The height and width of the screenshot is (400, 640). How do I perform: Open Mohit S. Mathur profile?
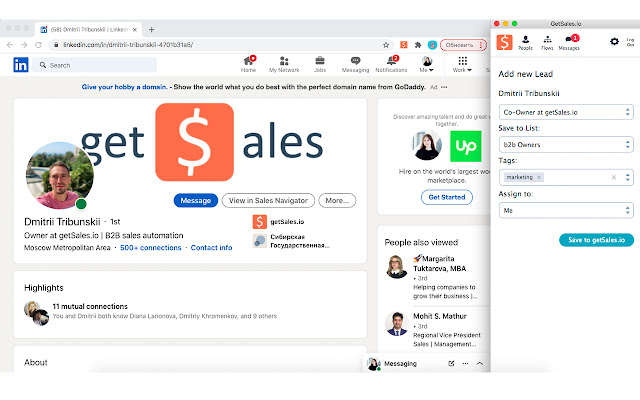pos(440,316)
